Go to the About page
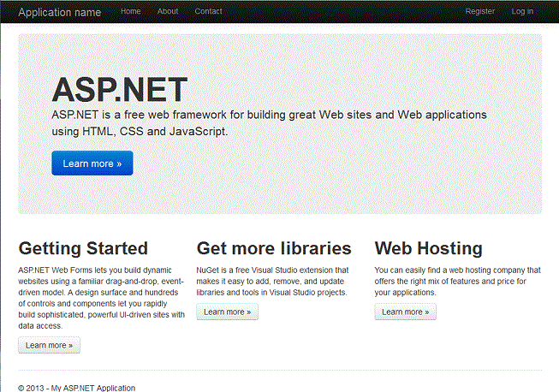The height and width of the screenshot is (392, 559). coord(168,11)
